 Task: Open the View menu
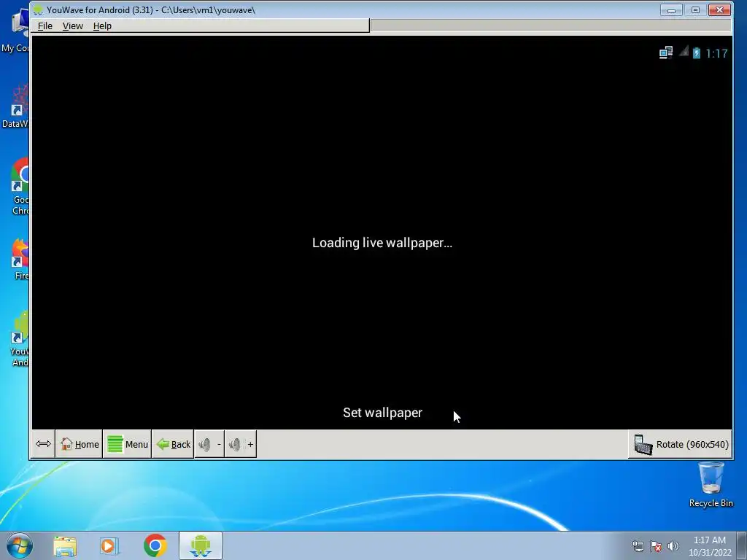click(72, 26)
